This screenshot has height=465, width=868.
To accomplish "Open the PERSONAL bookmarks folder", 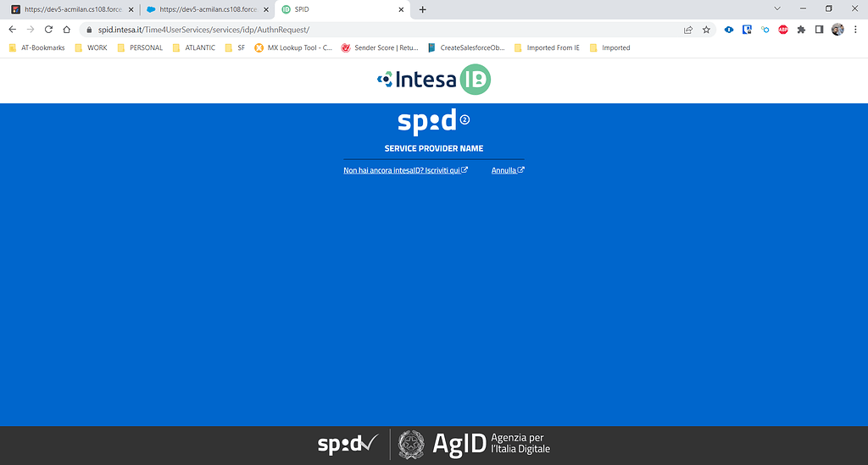I will (141, 48).
